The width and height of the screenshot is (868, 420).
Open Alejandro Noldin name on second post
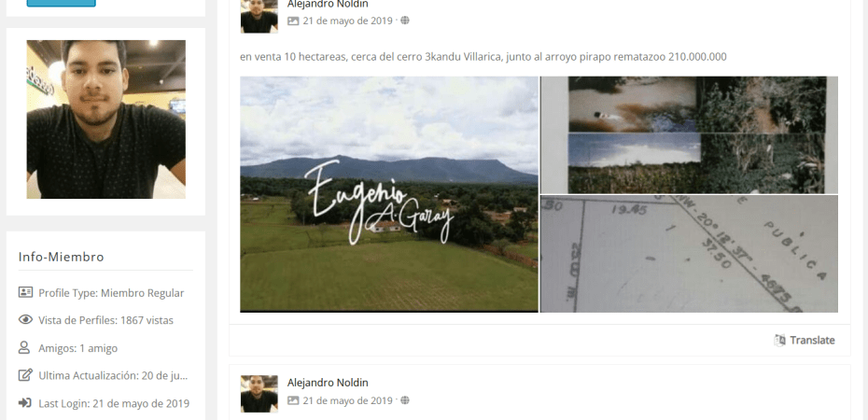(328, 383)
